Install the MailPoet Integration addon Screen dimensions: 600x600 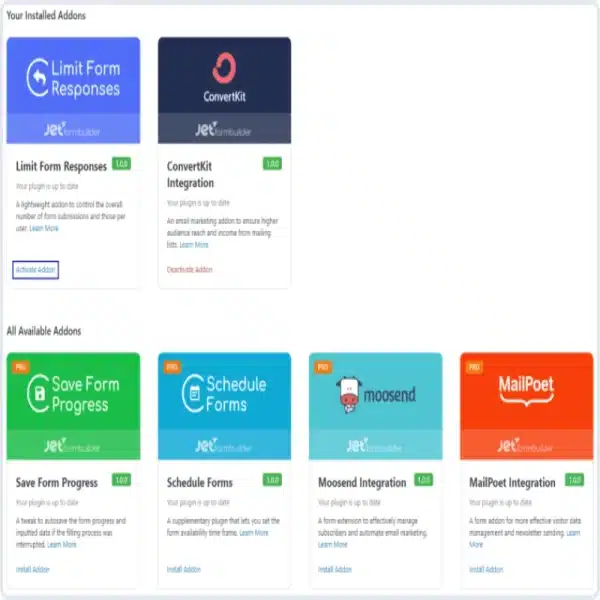(x=486, y=569)
